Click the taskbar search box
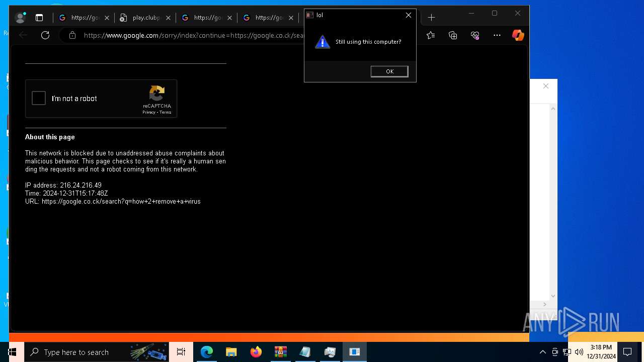This screenshot has width=644, height=362. (x=97, y=352)
